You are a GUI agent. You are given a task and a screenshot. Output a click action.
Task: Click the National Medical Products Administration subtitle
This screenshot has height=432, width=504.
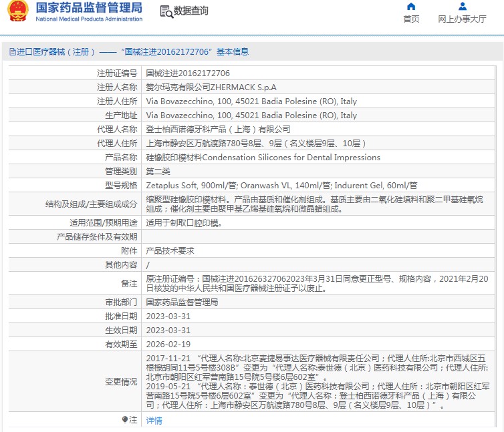89,19
